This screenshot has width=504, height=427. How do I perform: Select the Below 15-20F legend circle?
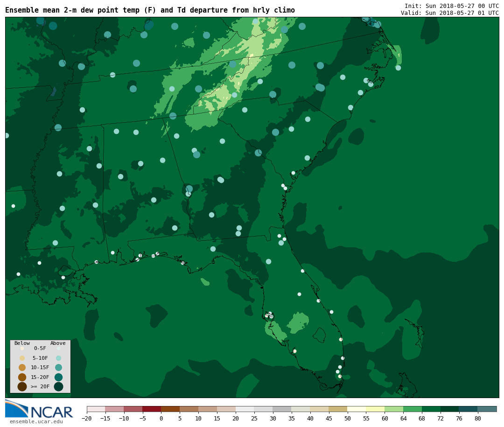[22, 377]
